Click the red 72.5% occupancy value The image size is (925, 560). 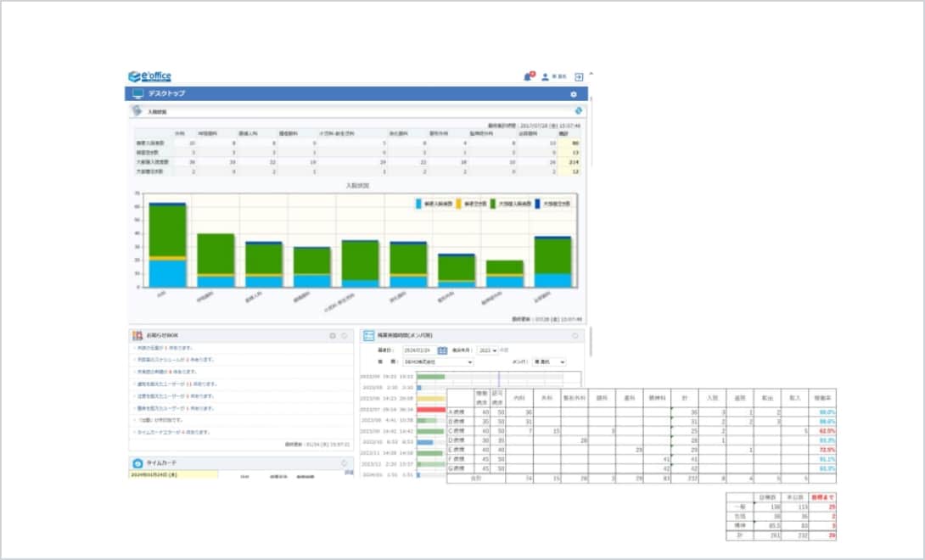[x=827, y=451]
